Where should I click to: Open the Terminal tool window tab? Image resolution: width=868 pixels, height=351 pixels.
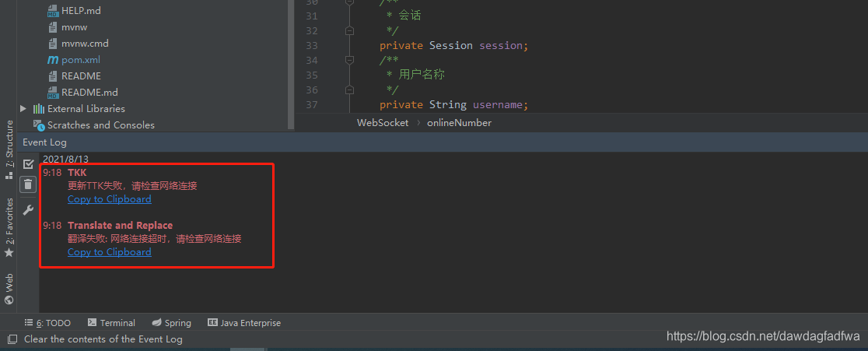[x=111, y=323]
